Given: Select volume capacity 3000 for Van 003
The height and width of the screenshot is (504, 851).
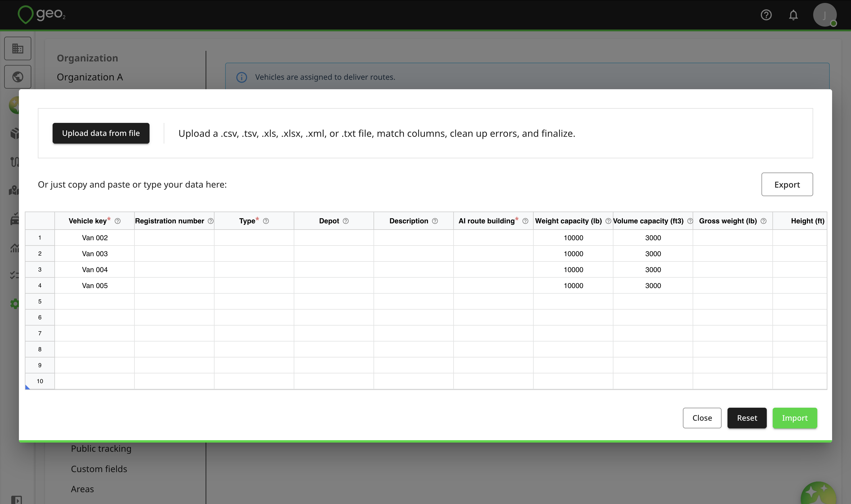Looking at the screenshot, I should click(653, 254).
